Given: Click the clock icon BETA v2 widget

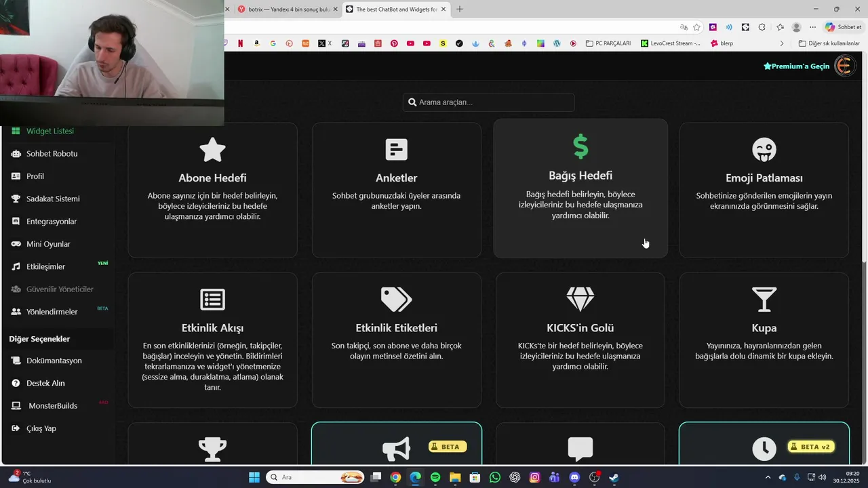Looking at the screenshot, I should tap(764, 449).
